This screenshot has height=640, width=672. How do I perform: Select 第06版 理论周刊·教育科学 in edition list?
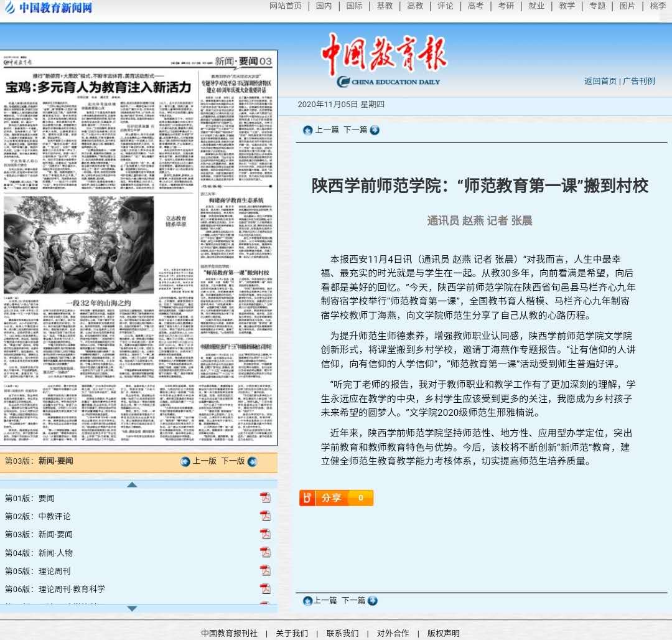(x=72, y=588)
